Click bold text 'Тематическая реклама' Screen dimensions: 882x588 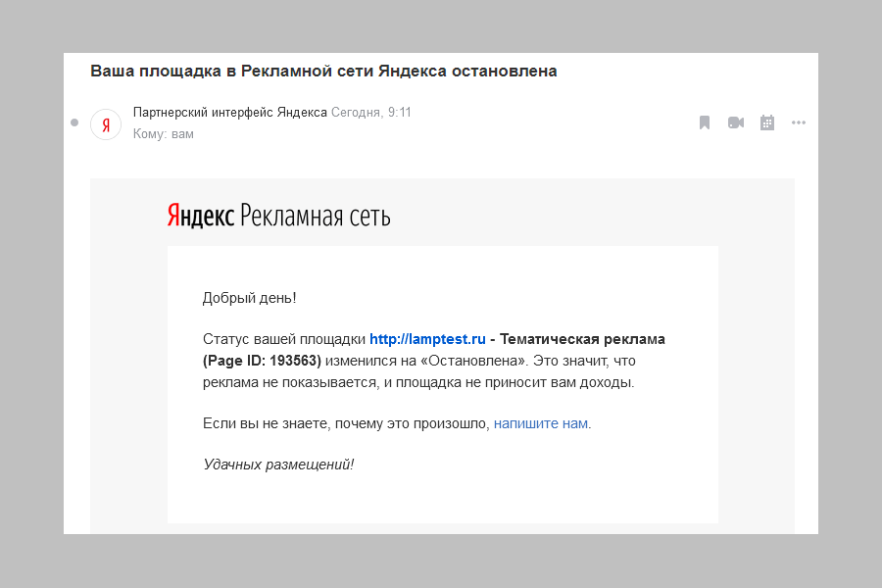coord(582,339)
